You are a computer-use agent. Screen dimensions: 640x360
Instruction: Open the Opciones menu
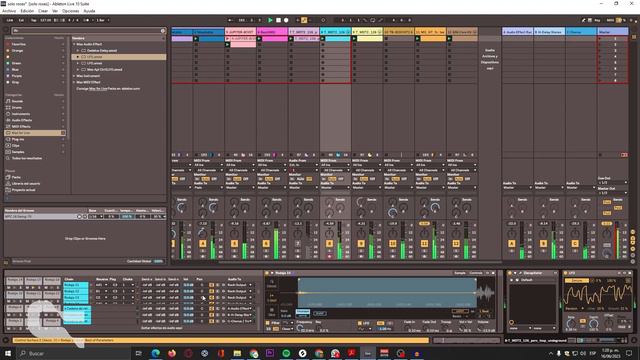71,11
